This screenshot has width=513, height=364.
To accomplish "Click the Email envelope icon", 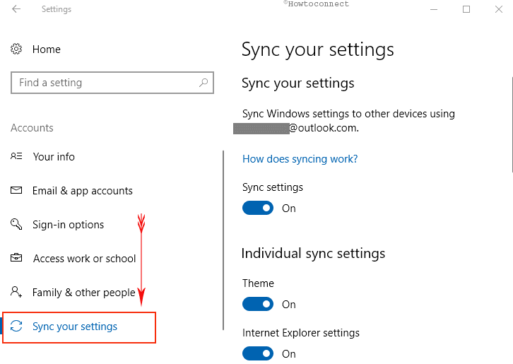I will click(16, 190).
